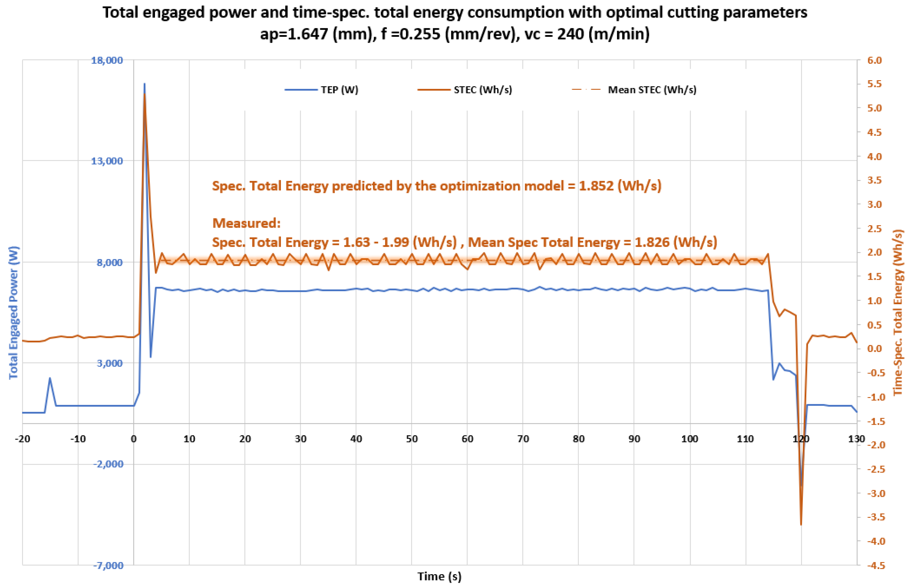Click the blue TEP legend line swatch
Viewport: 913px width, 588px height.
coord(301,90)
